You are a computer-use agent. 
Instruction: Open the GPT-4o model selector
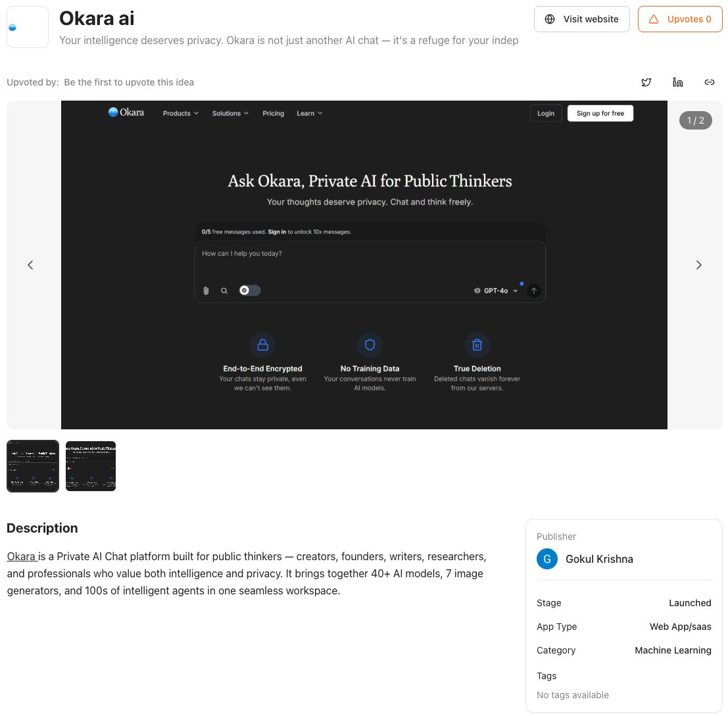495,291
